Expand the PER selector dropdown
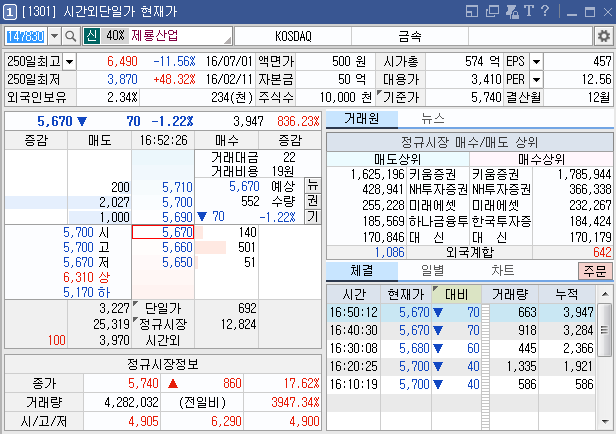Image resolution: width=616 pixels, height=434 pixels. [536, 80]
